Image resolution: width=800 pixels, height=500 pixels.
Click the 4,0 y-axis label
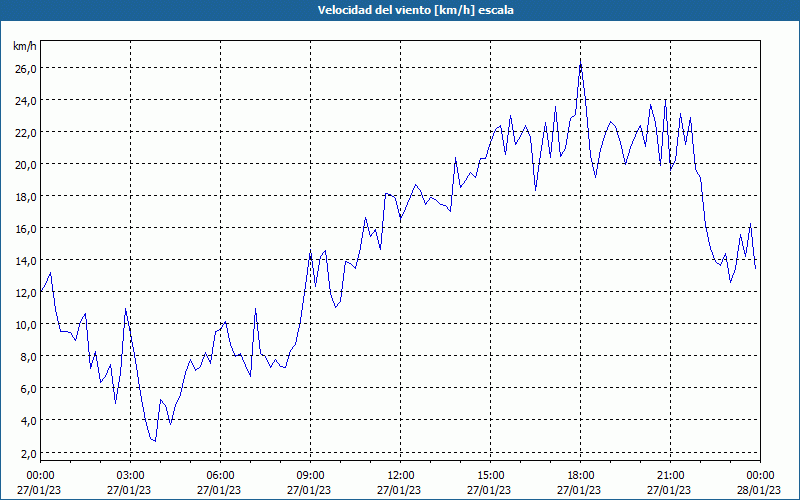point(28,421)
